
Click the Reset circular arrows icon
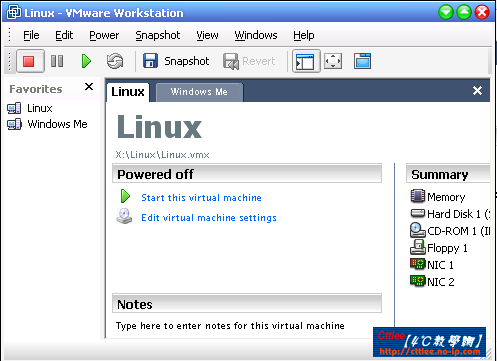coord(115,61)
